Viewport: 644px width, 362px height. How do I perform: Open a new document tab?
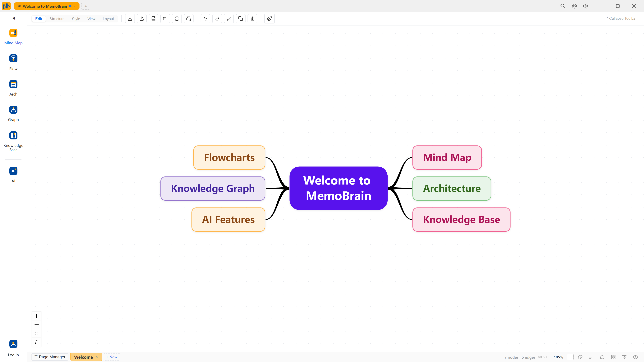click(86, 6)
